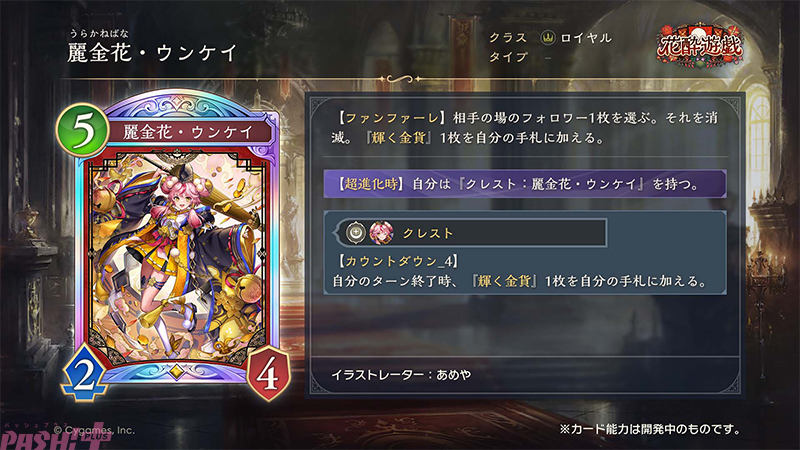Click the ファンファーレ keyword text
This screenshot has width=800, height=450.
(x=391, y=118)
